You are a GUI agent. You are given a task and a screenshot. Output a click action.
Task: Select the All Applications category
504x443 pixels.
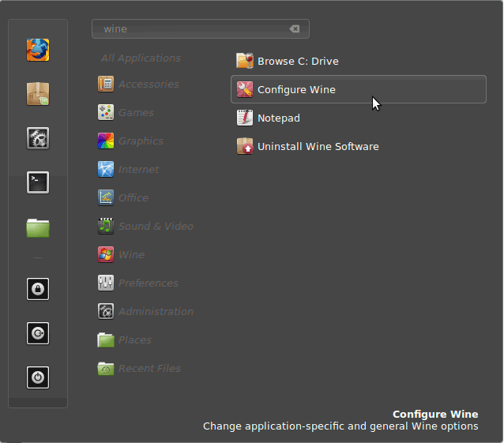click(141, 58)
